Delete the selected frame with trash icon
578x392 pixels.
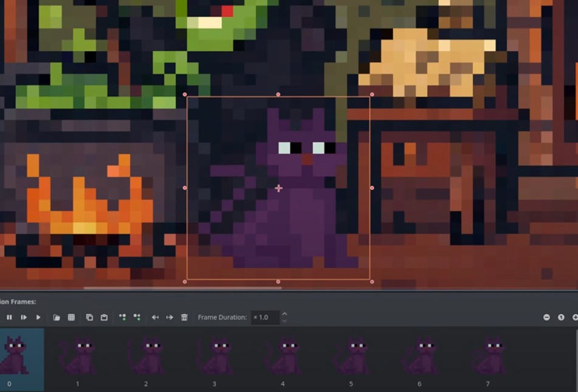coord(184,317)
